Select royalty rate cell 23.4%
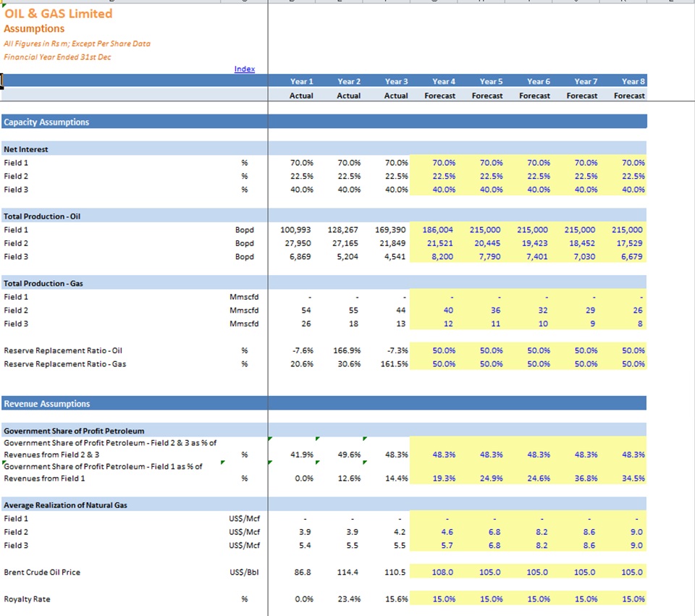This screenshot has width=695, height=616. pyautogui.click(x=349, y=599)
